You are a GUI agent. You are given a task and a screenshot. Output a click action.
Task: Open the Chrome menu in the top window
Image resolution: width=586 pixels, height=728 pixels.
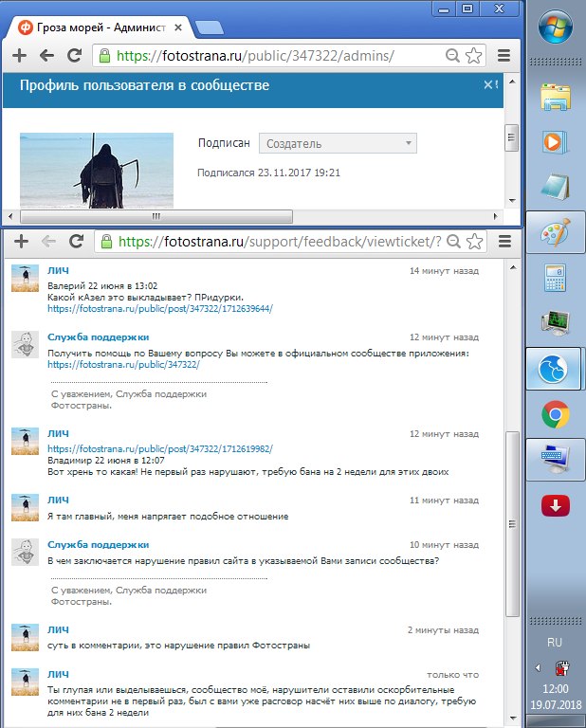pos(504,56)
